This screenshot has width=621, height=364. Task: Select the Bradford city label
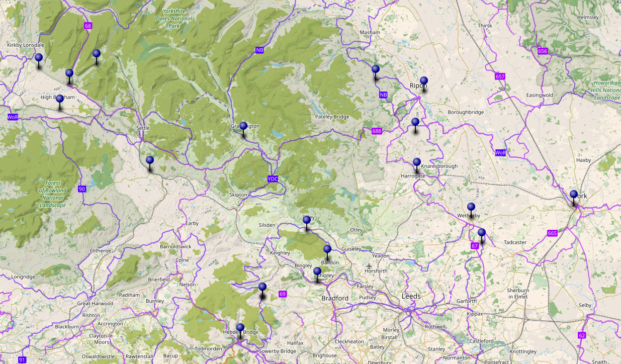pos(335,298)
